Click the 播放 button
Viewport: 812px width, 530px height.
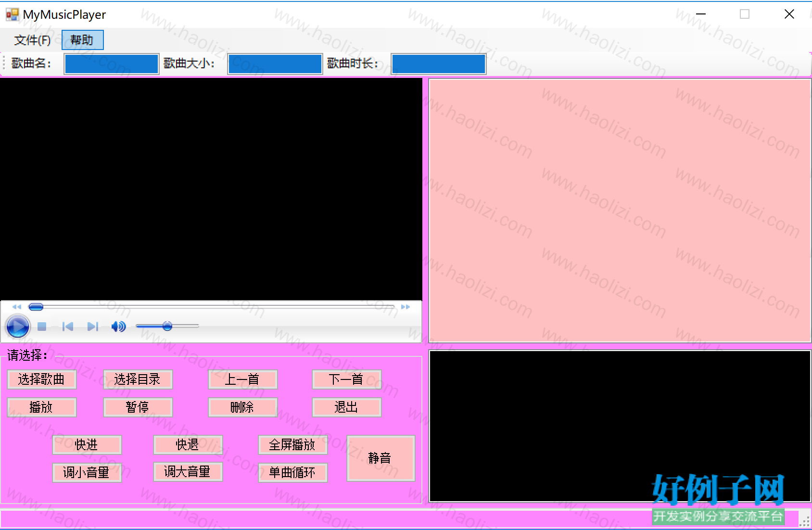click(x=42, y=407)
